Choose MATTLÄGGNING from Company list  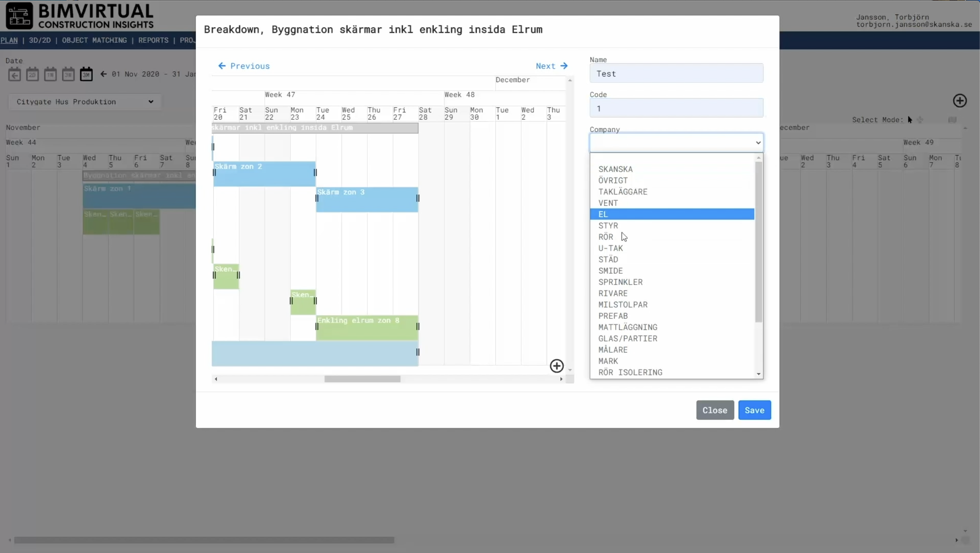click(672, 327)
